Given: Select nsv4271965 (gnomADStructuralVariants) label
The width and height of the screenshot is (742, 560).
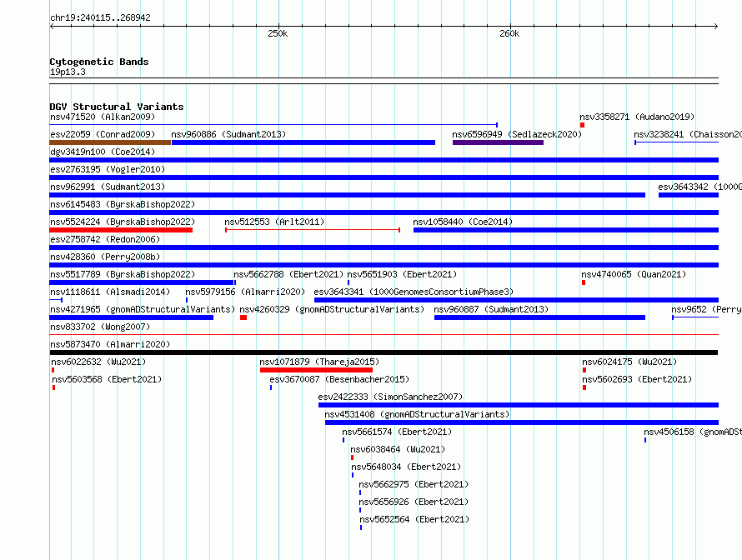Looking at the screenshot, I should point(143,309).
